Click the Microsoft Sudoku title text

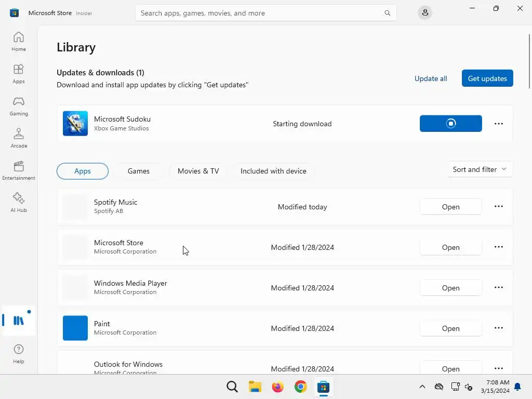[122, 119]
